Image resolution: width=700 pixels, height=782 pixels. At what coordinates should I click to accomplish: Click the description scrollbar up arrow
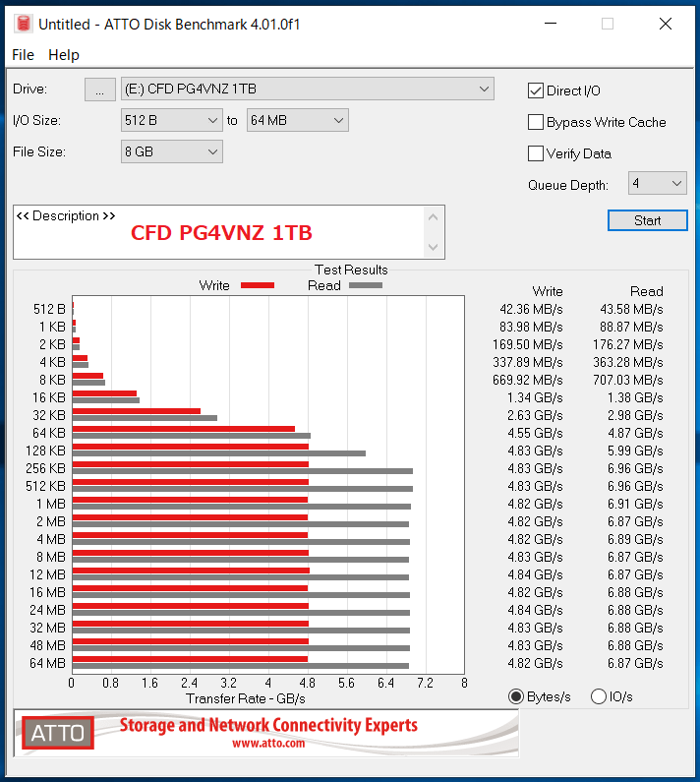pyautogui.click(x=434, y=217)
